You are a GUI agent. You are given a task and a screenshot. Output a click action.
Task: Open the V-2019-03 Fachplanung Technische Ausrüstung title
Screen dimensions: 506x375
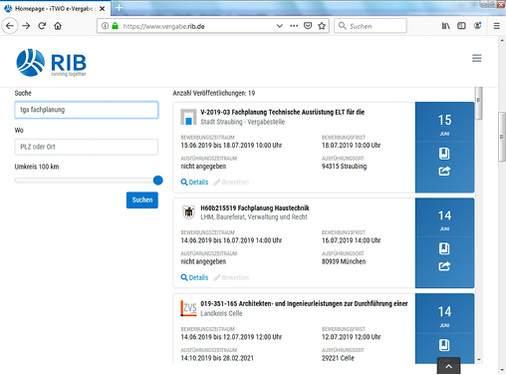(282, 112)
